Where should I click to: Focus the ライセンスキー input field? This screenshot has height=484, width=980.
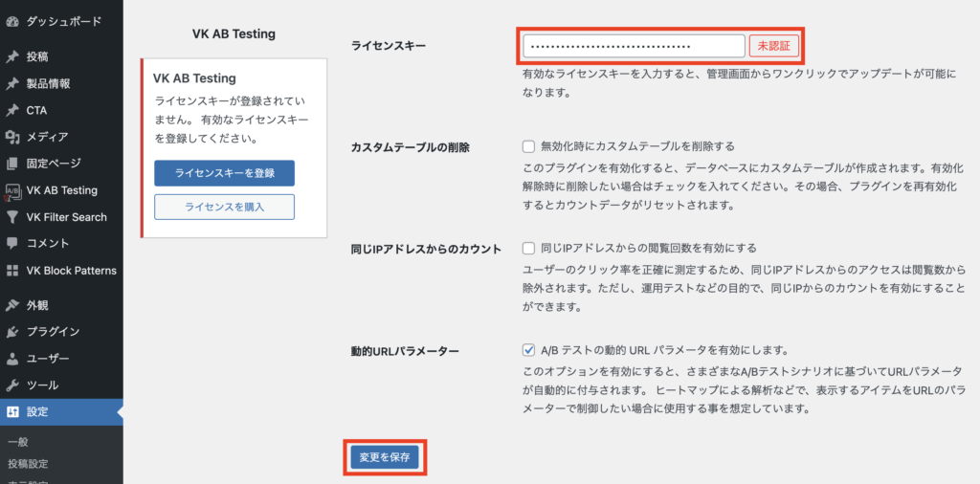click(x=633, y=46)
